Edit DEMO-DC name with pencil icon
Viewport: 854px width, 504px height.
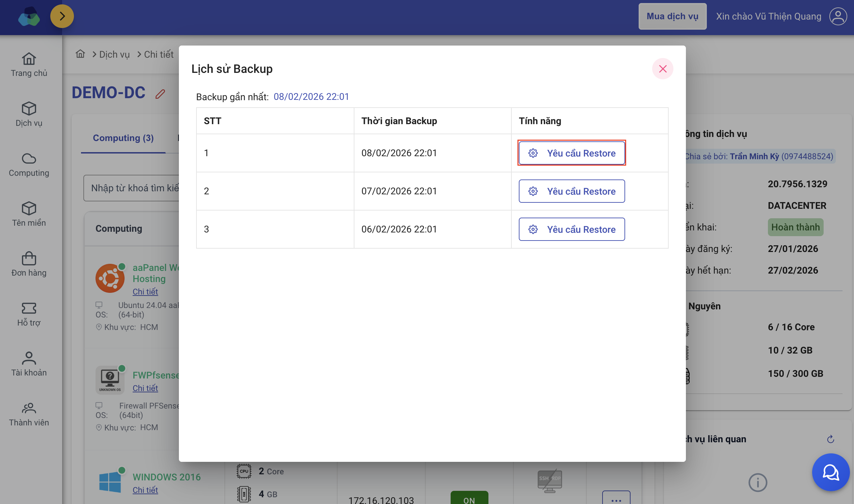160,94
